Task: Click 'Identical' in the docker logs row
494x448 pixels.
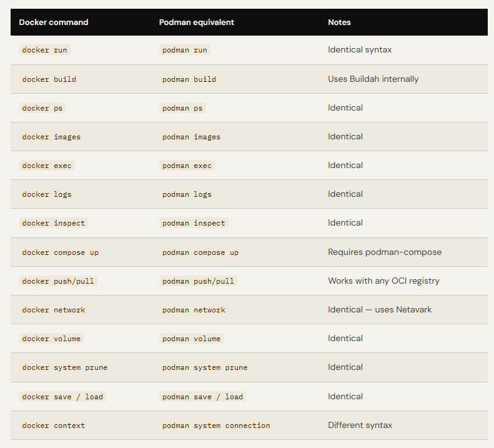Action: [x=345, y=194]
